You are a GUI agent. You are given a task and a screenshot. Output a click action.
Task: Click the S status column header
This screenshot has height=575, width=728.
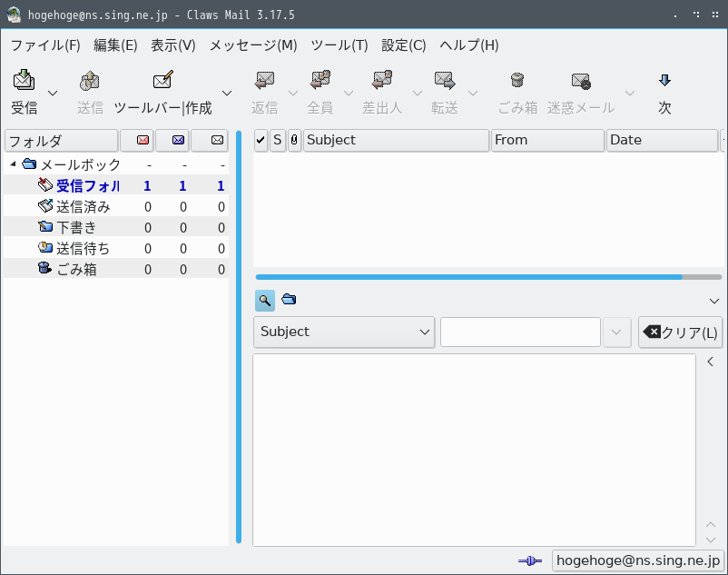(x=277, y=140)
